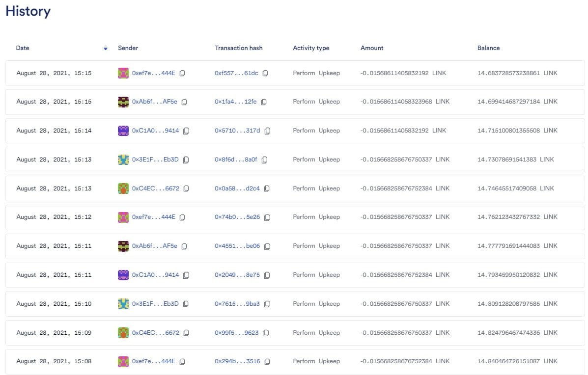588x375 pixels.
Task: Copy sender address 0xef7e...444E in first row
Action: point(182,73)
